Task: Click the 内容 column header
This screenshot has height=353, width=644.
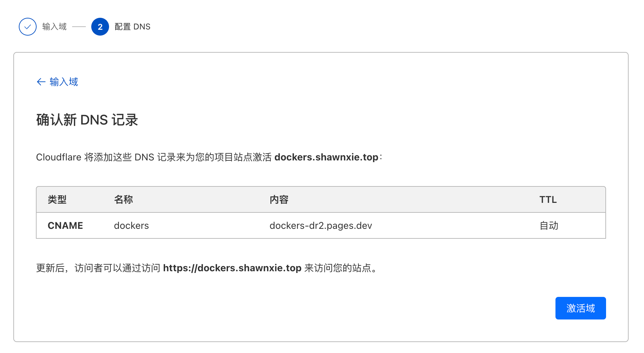Action: click(x=279, y=199)
